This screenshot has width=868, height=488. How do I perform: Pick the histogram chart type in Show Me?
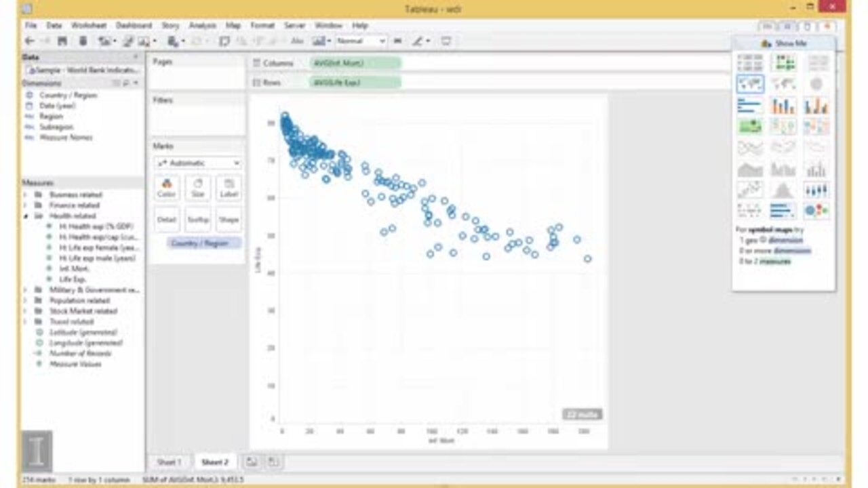[783, 190]
